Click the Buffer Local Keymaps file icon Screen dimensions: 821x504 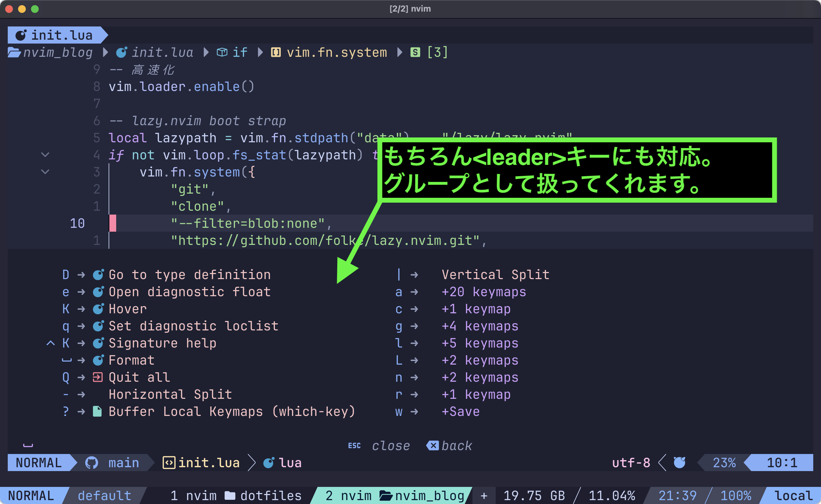click(x=97, y=411)
